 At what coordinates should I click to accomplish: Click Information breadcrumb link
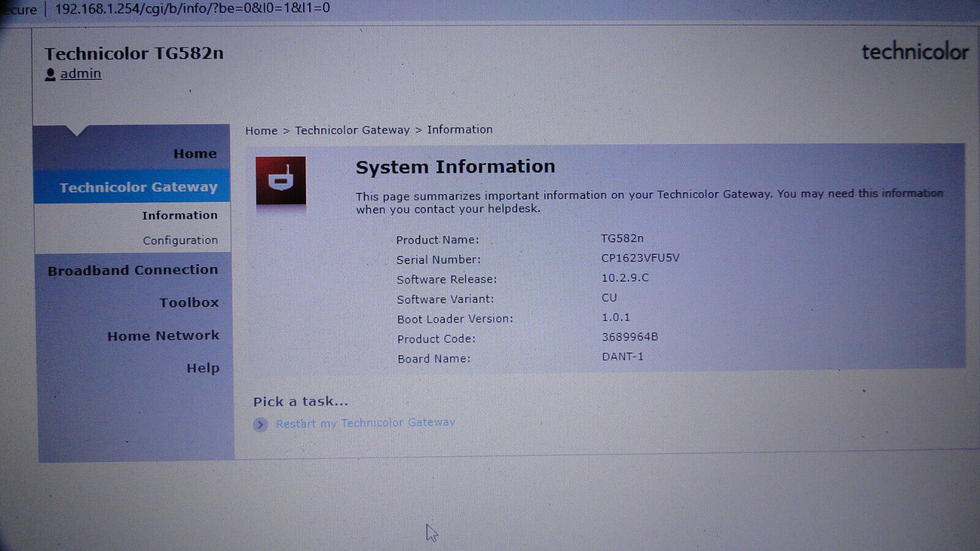(x=459, y=130)
